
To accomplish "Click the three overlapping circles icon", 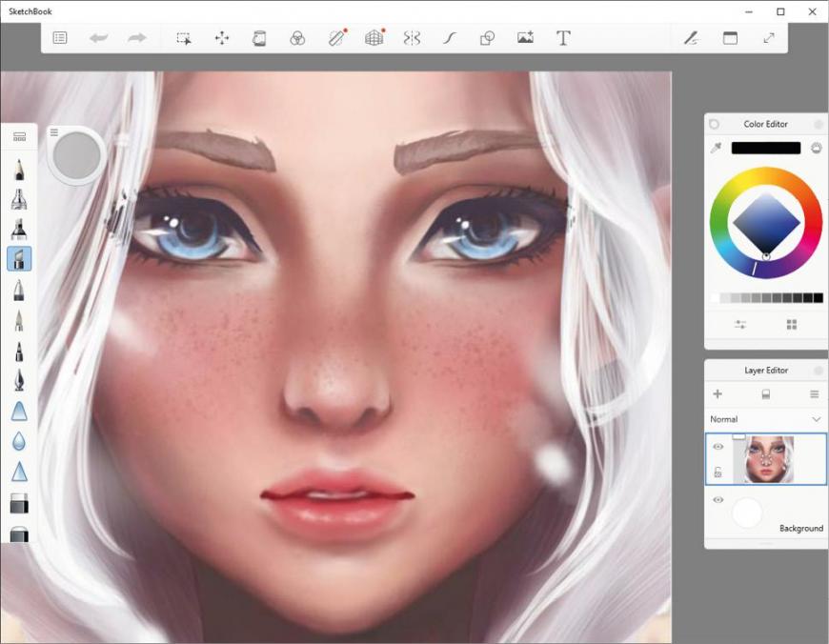I will 297,38.
